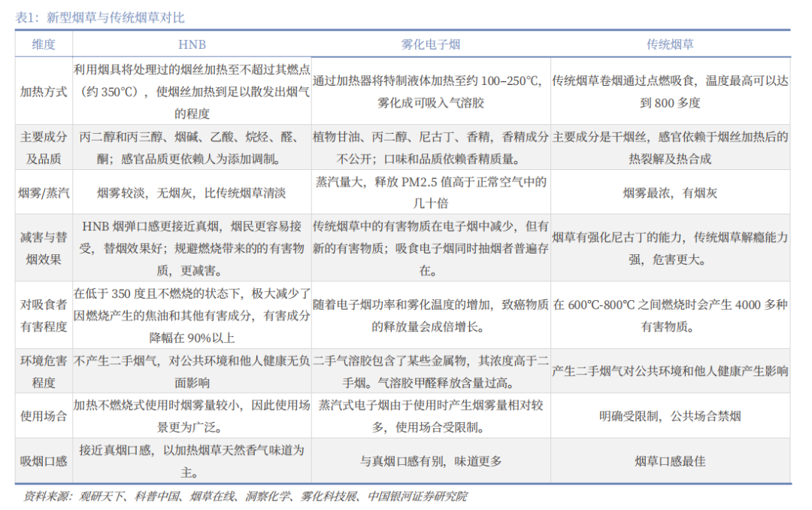The image size is (812, 510).
Task: Click the 资料来源 source note line
Action: (245, 496)
